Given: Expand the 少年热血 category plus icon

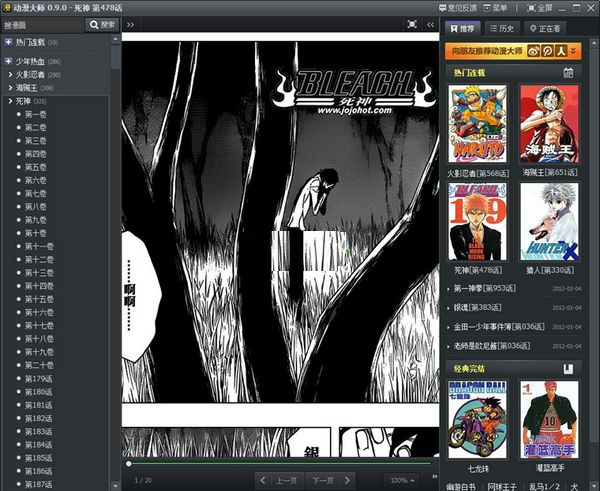Looking at the screenshot, I should pyautogui.click(x=8, y=61).
